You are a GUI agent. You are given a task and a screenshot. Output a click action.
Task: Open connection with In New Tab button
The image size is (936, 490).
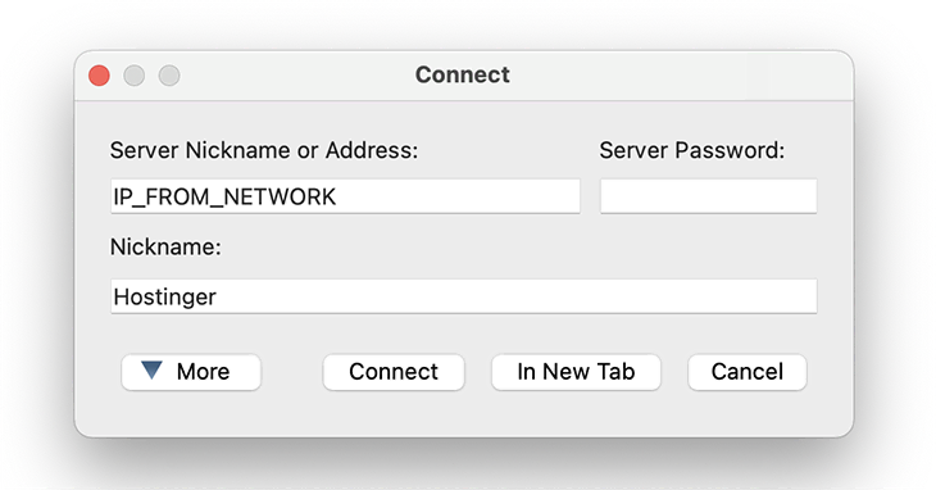click(576, 372)
